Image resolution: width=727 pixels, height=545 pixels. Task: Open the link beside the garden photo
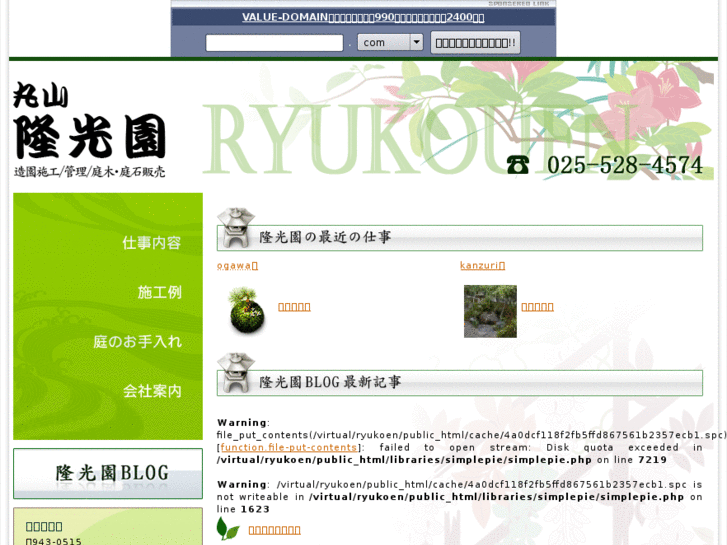pyautogui.click(x=537, y=307)
